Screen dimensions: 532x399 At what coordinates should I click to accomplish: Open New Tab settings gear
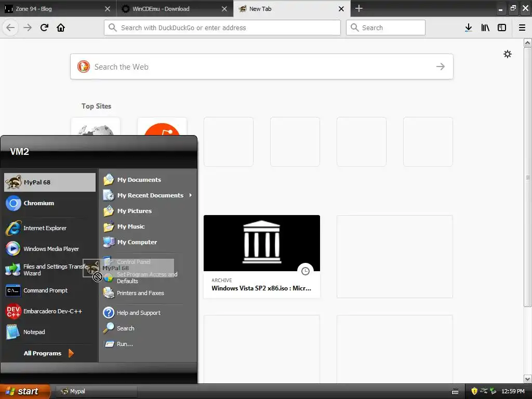pos(507,54)
